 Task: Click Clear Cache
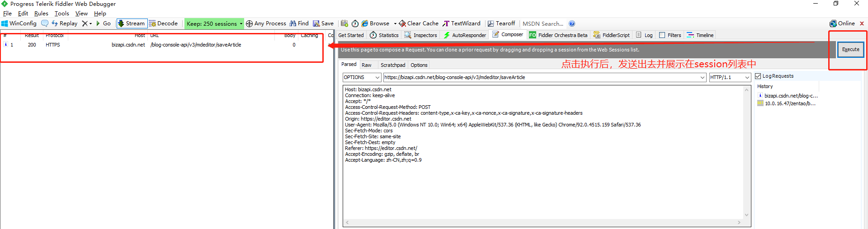419,23
